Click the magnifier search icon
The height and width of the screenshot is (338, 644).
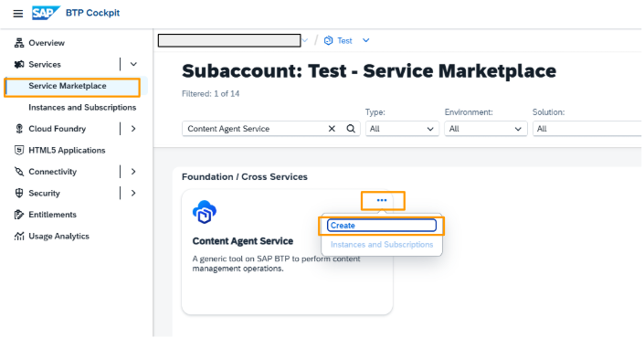351,129
